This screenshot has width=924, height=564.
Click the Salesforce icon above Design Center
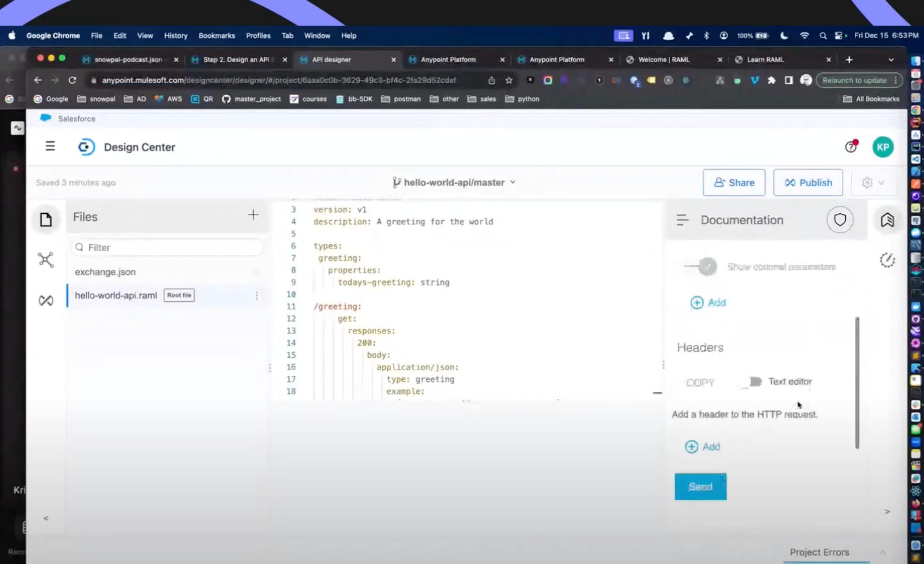point(45,118)
